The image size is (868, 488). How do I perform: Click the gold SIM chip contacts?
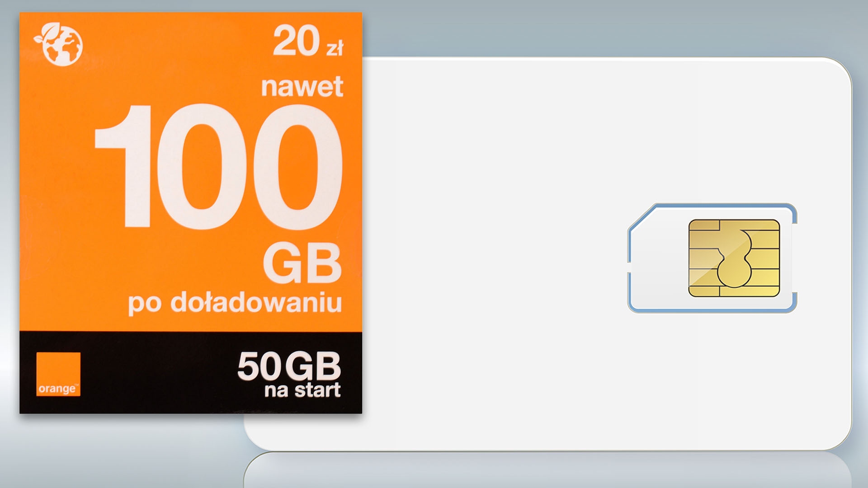click(x=734, y=258)
